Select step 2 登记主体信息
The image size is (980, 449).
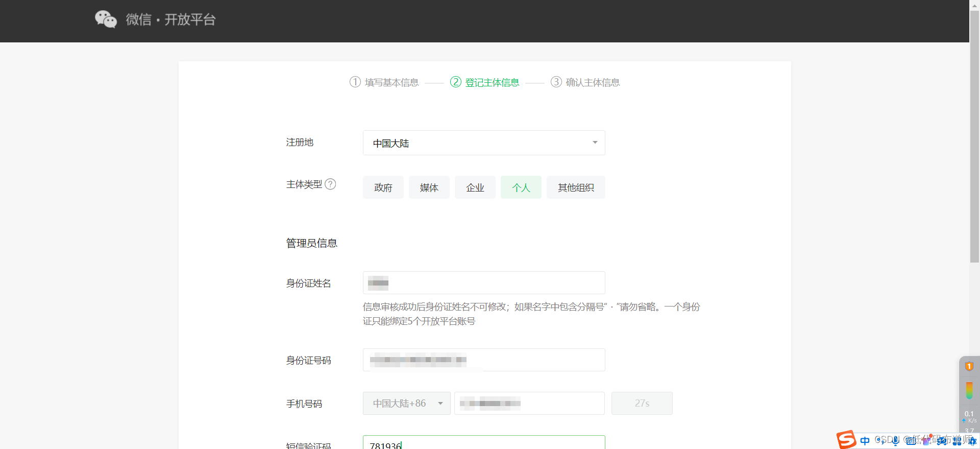484,82
